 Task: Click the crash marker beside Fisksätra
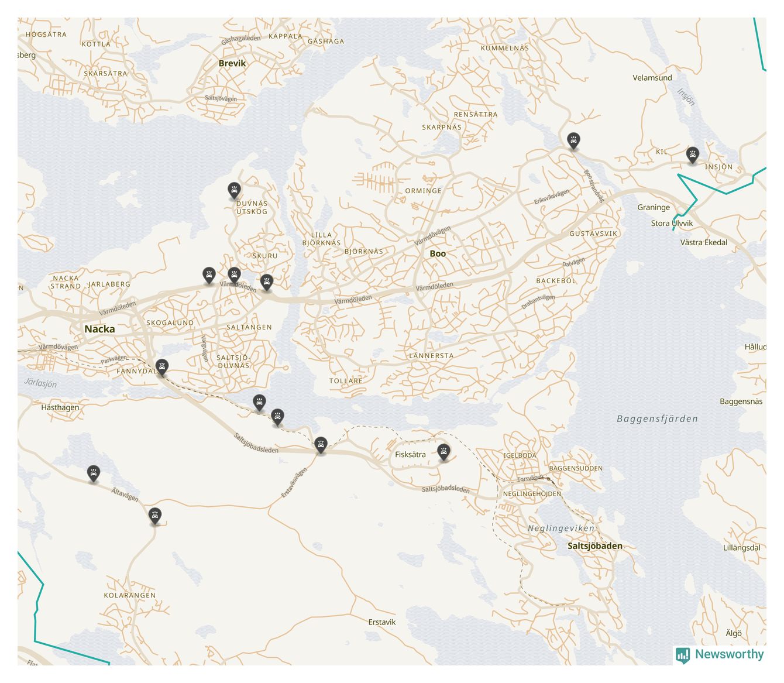click(x=443, y=451)
